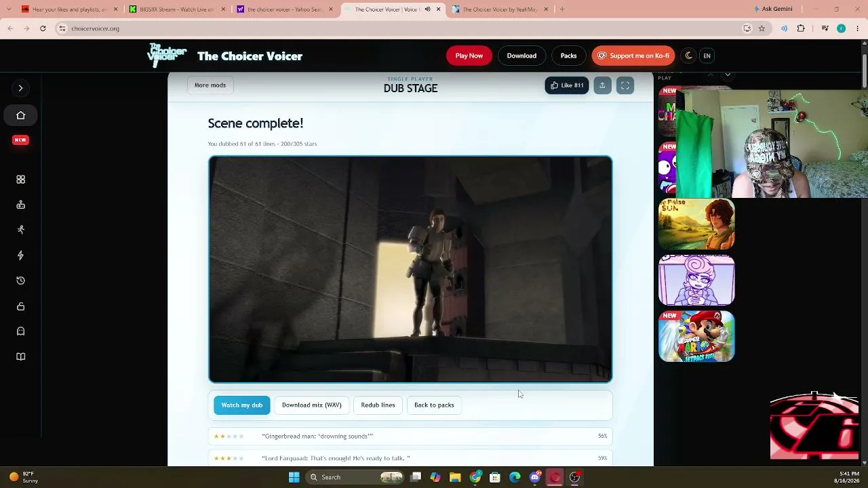Open the four-squares grid icon in sidebar
Image resolution: width=868 pixels, height=488 pixels.
(20, 180)
